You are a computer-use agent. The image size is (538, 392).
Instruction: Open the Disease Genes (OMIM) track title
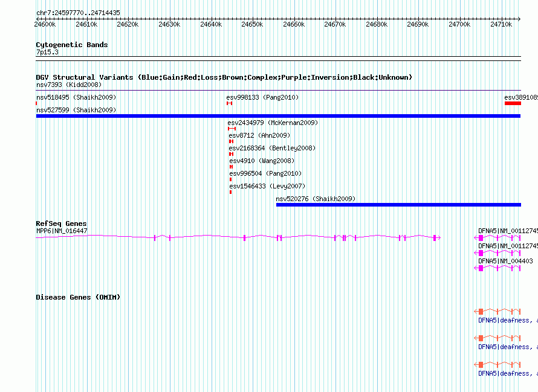point(78,297)
